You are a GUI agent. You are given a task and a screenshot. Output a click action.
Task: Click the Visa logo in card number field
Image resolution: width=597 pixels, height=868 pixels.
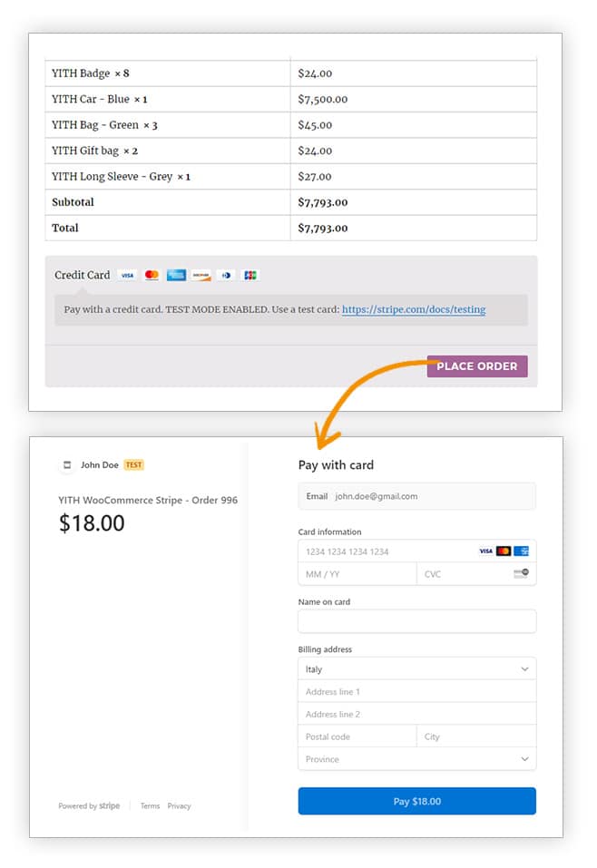click(x=485, y=551)
